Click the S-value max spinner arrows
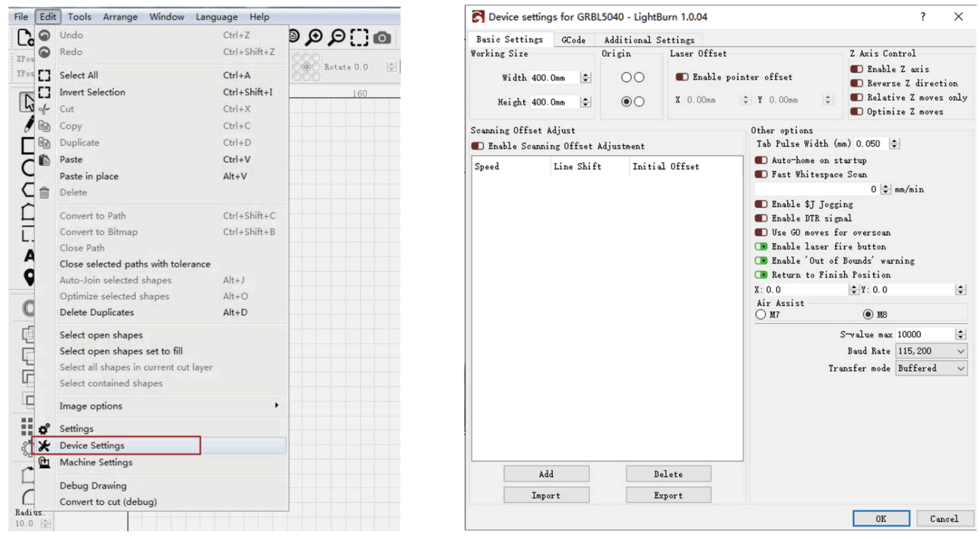This screenshot has height=539, width=980. pyautogui.click(x=960, y=334)
